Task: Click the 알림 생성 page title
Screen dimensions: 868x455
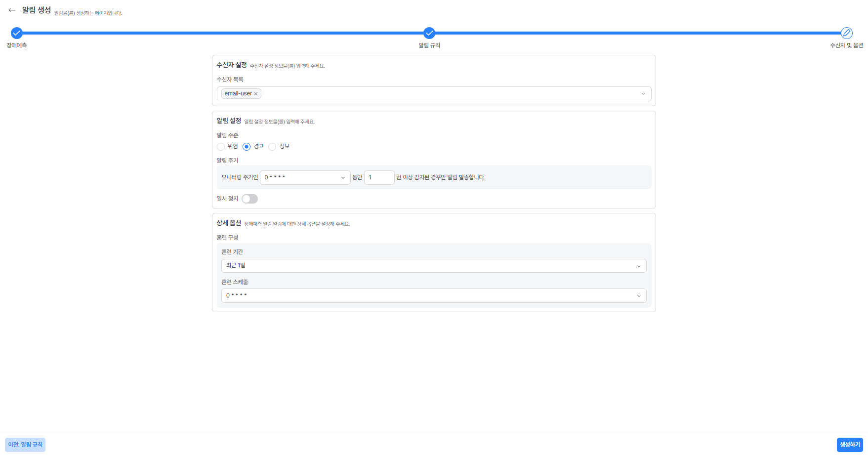Action: point(37,10)
